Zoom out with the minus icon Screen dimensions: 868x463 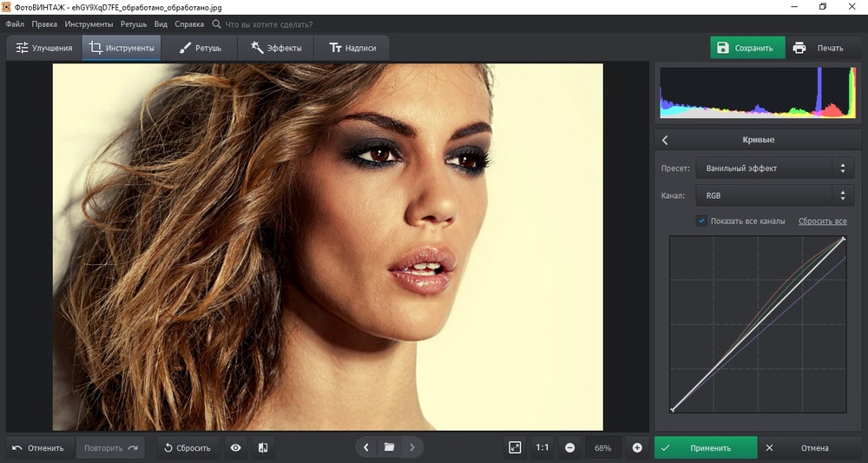[x=570, y=448]
